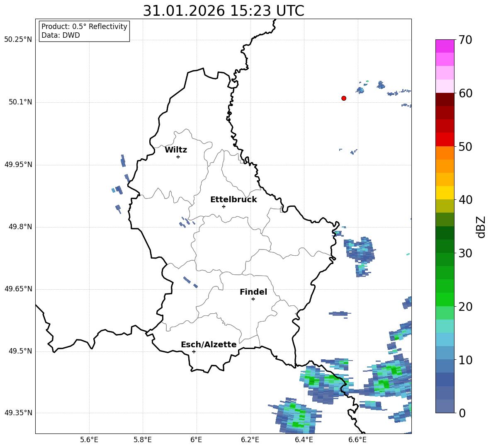Click the Esch/Alzette station cross marker
This screenshot has width=491, height=448.
[194, 351]
